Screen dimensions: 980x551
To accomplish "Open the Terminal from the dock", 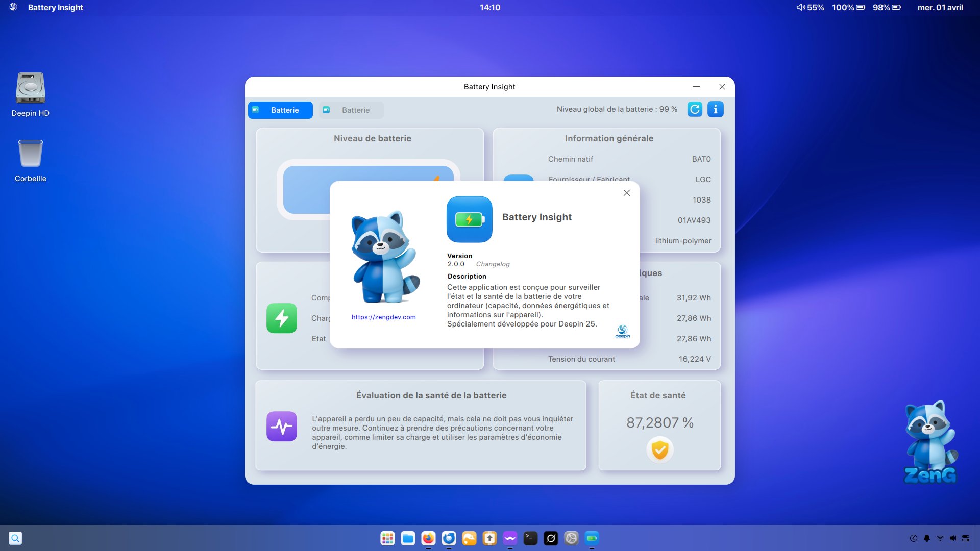I will [530, 538].
